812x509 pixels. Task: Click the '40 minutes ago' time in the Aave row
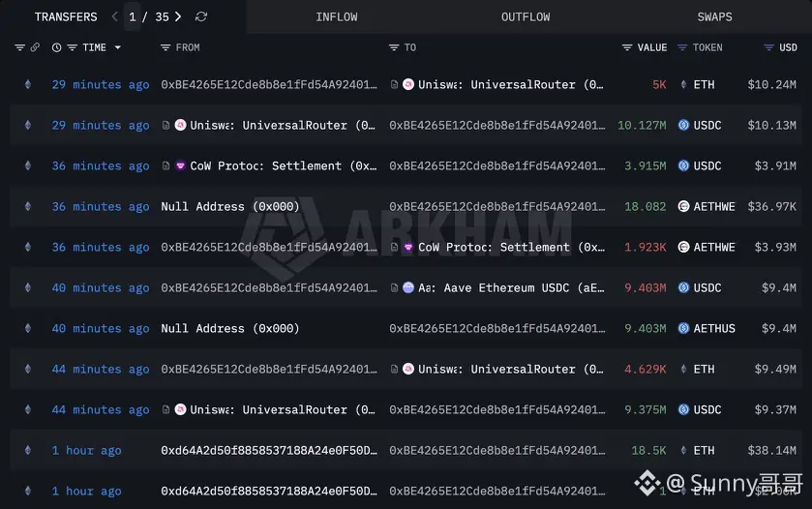coord(101,288)
